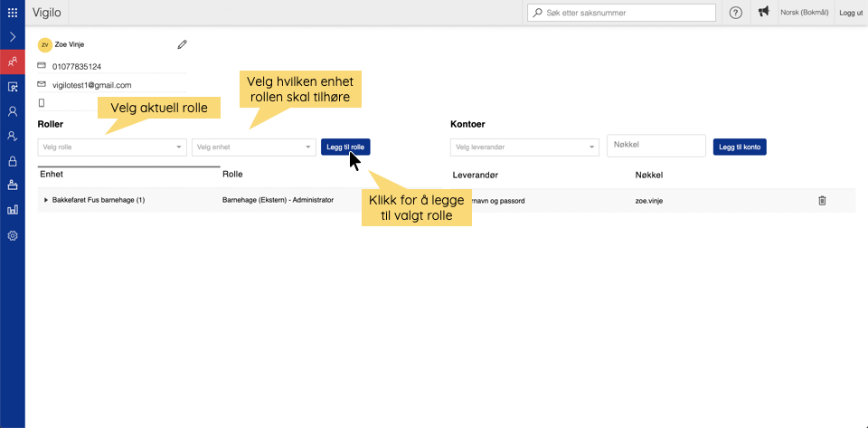868x428 pixels.
Task: Focus the Nøkkel input field
Action: (656, 146)
